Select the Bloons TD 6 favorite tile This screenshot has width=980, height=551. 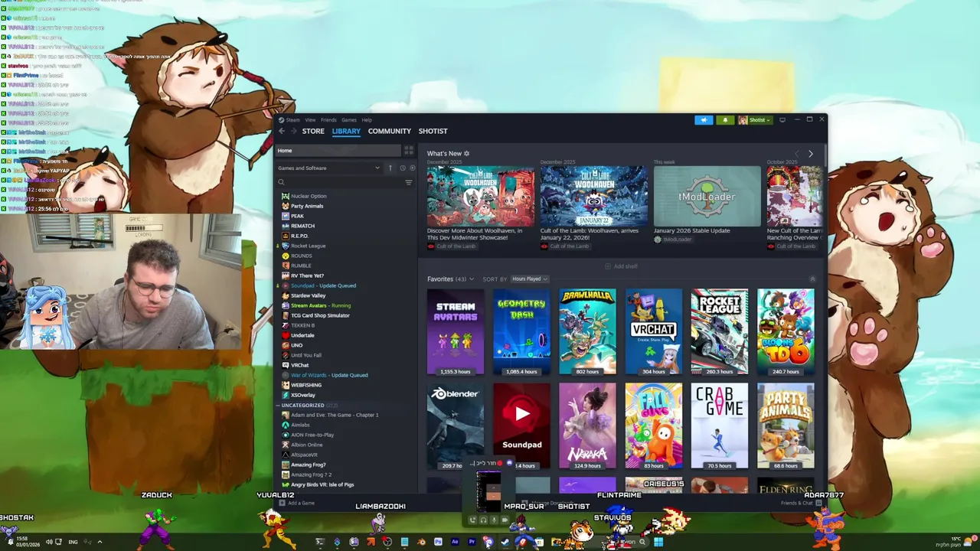[786, 331]
